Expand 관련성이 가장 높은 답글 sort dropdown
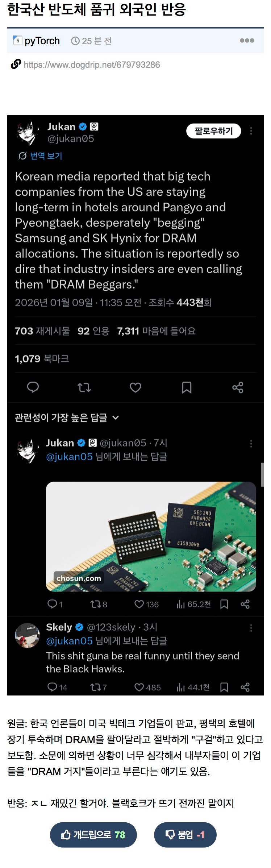Image resolution: width=271 pixels, height=868 pixels. tap(67, 418)
